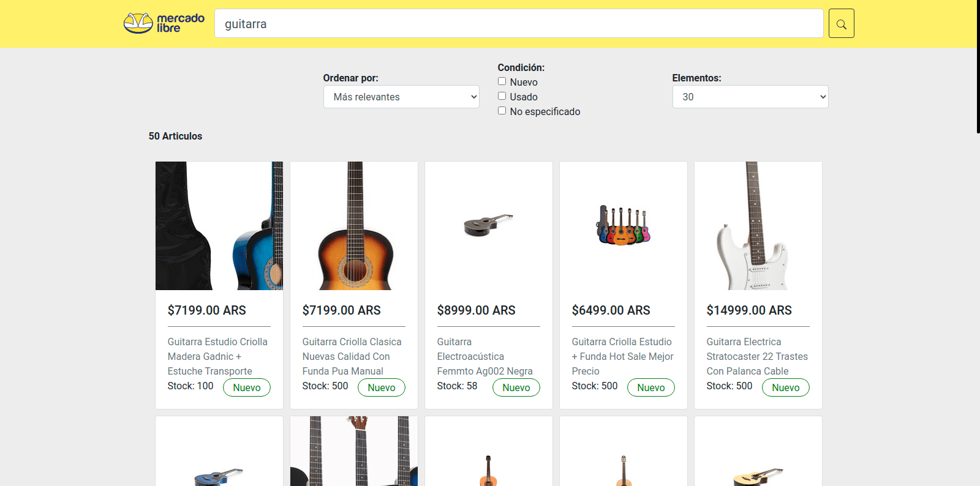The image size is (980, 486).
Task: Click the Mercado Libre logo
Action: tap(164, 23)
